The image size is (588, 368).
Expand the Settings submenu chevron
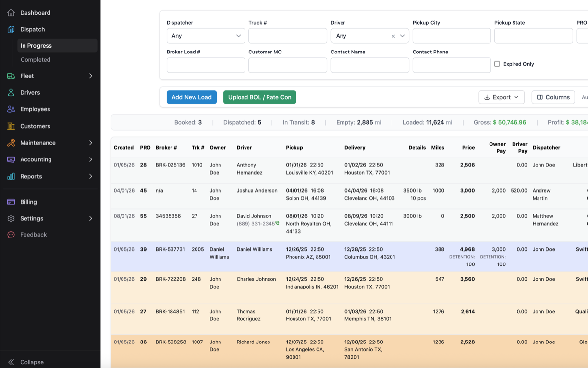click(90, 218)
